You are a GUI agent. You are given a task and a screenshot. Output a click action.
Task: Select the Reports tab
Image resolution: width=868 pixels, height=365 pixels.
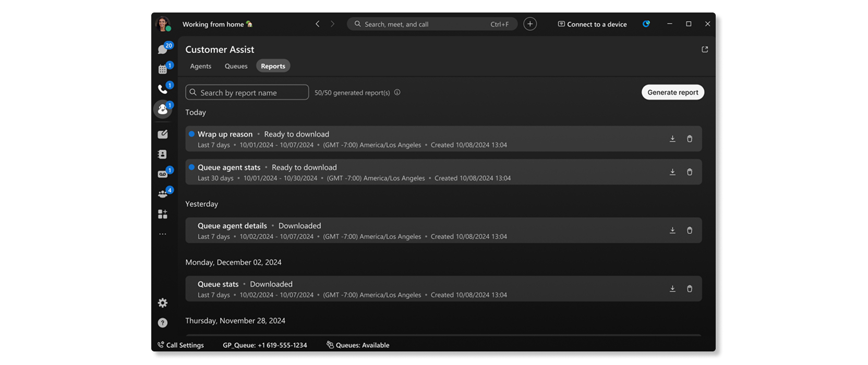click(273, 66)
